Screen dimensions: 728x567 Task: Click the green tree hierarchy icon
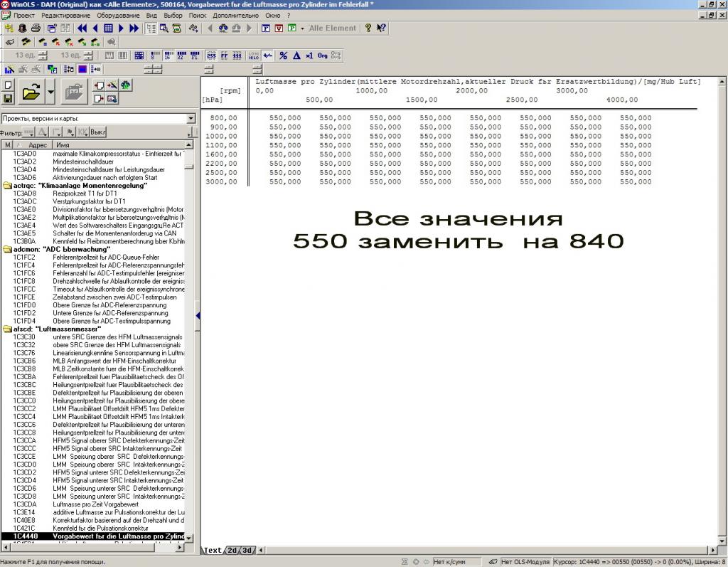126,85
